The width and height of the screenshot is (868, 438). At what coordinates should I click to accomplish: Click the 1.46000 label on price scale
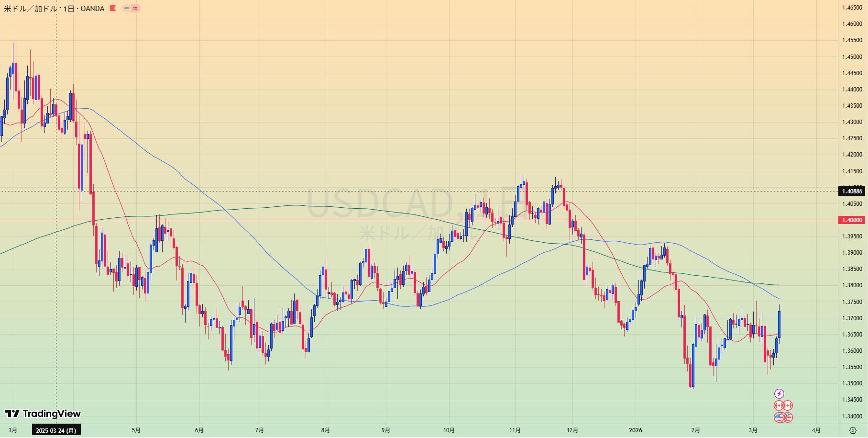point(852,24)
